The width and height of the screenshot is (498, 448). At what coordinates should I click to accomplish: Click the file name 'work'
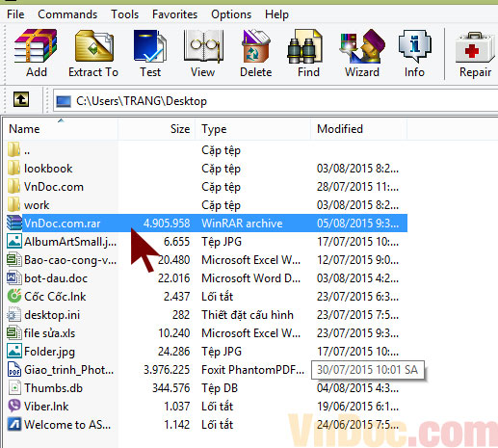[x=37, y=205]
